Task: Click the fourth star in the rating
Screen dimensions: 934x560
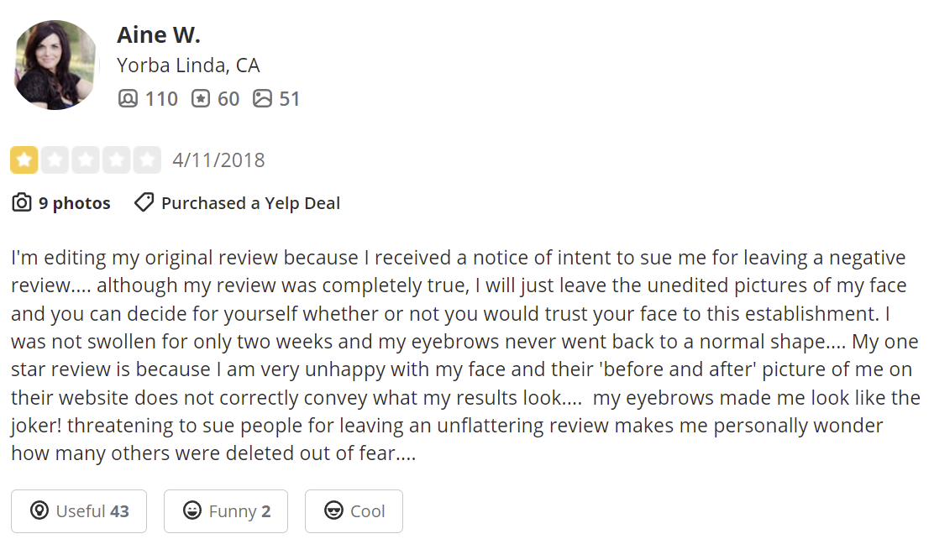Action: click(x=116, y=160)
